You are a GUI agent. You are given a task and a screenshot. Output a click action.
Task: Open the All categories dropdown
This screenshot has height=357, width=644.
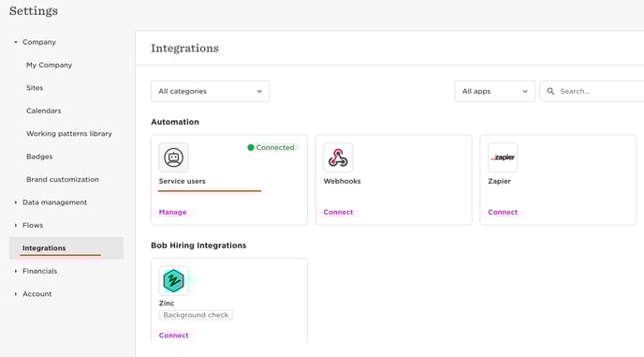pos(211,91)
